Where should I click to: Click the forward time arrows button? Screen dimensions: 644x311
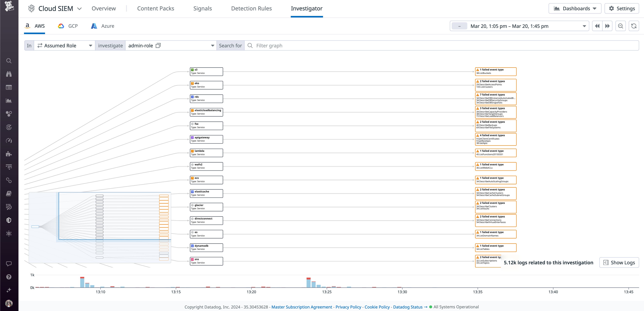608,26
